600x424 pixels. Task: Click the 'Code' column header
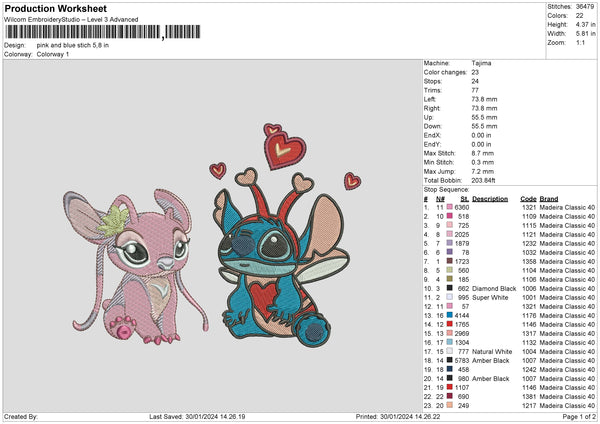(528, 199)
